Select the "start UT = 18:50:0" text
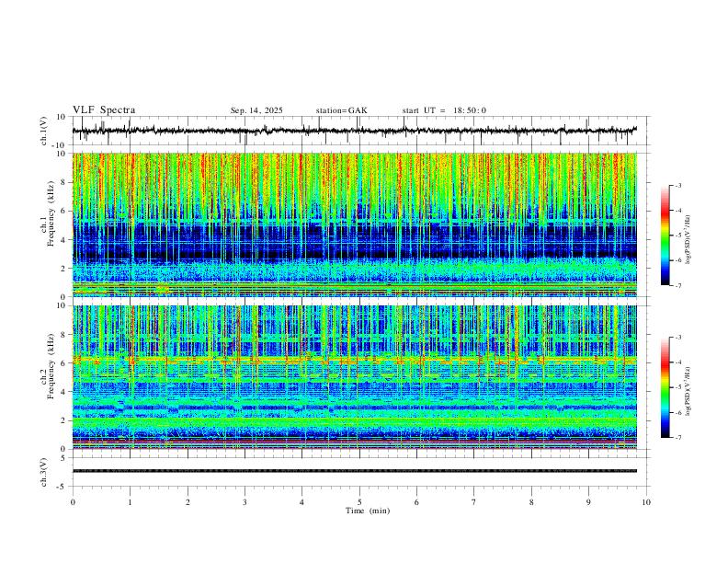Viewport: 728px width, 563px height. click(444, 110)
